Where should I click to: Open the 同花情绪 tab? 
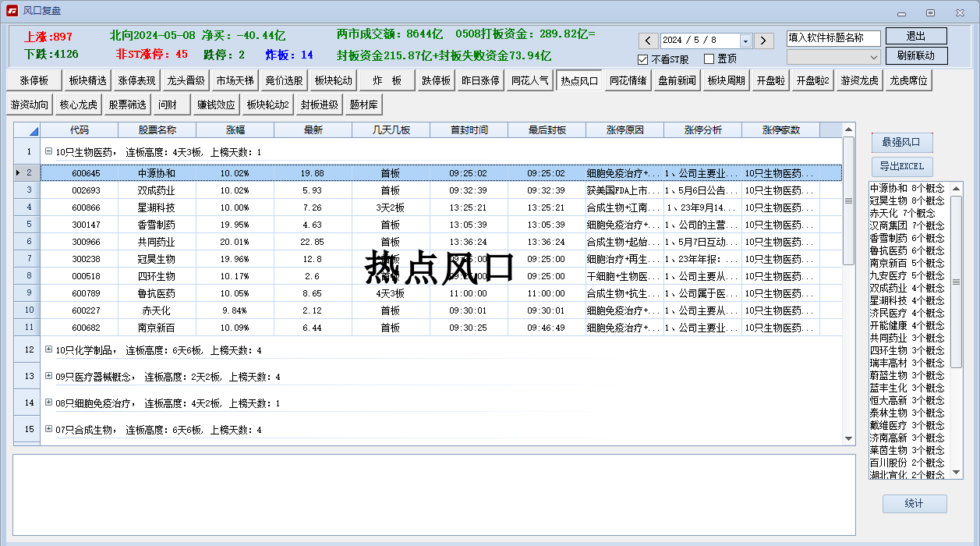click(x=628, y=81)
